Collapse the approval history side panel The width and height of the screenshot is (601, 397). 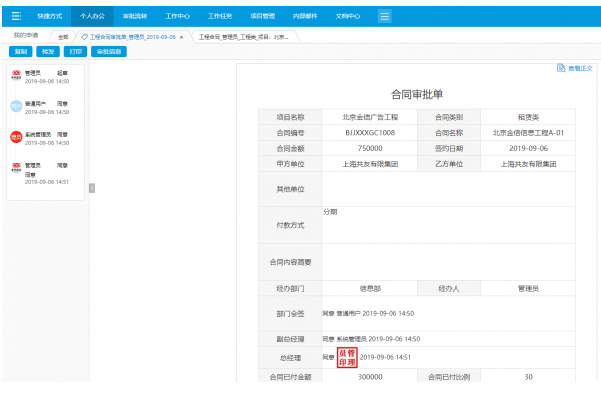[x=92, y=188]
